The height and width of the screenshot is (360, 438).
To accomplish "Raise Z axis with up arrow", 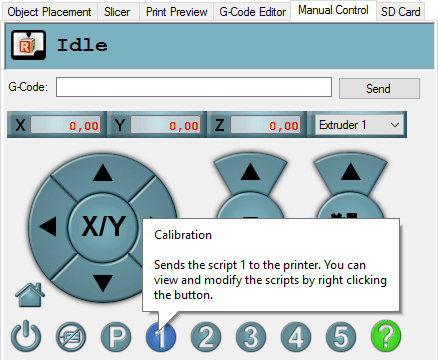I will pyautogui.click(x=250, y=173).
